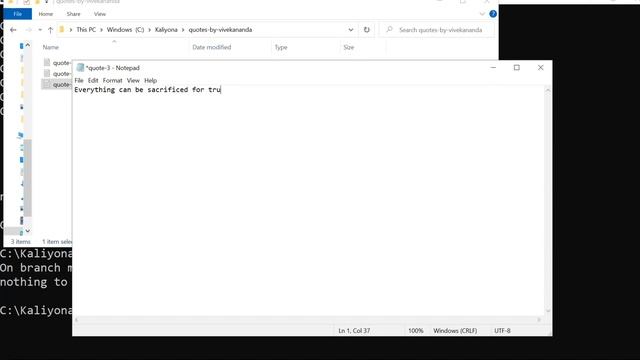Maximize the Notepad window

(x=517, y=68)
